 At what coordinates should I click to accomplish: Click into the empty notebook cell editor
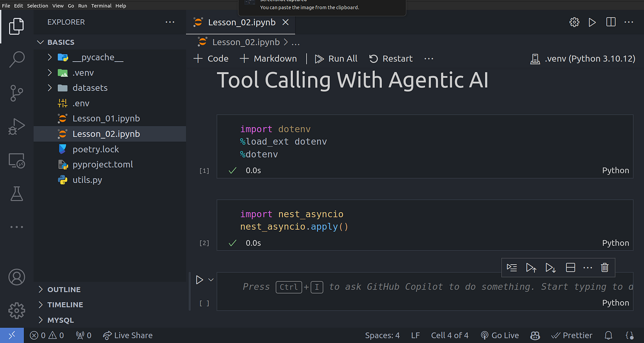pos(425,287)
